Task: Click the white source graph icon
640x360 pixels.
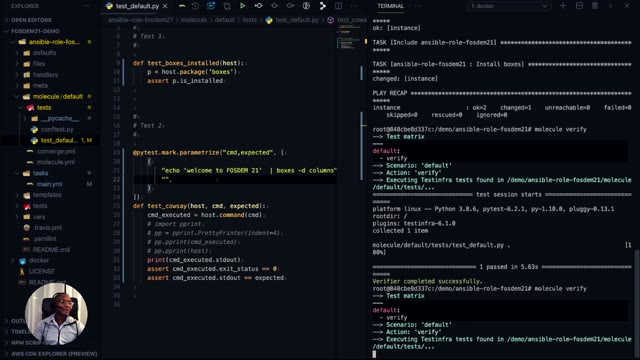Action: 322,6
